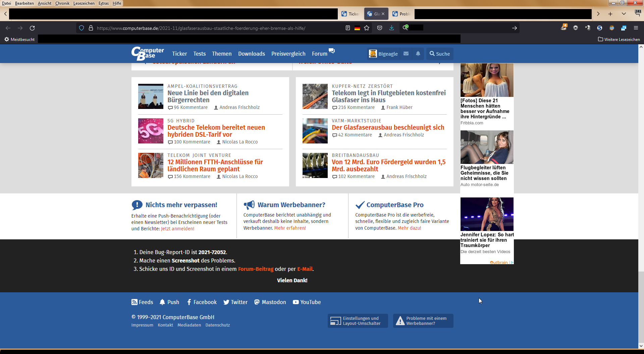Open the blue windows extension icon
The image size is (644, 354).
(x=624, y=28)
